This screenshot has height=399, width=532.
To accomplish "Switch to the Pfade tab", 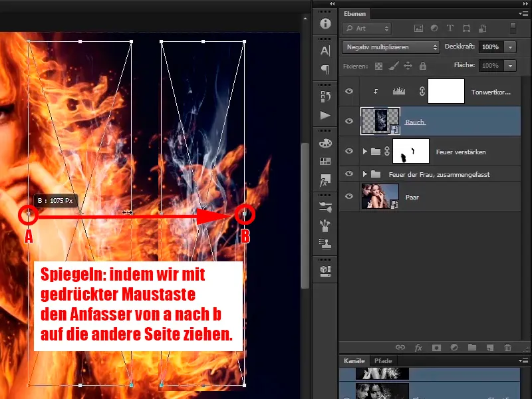I will pyautogui.click(x=383, y=360).
